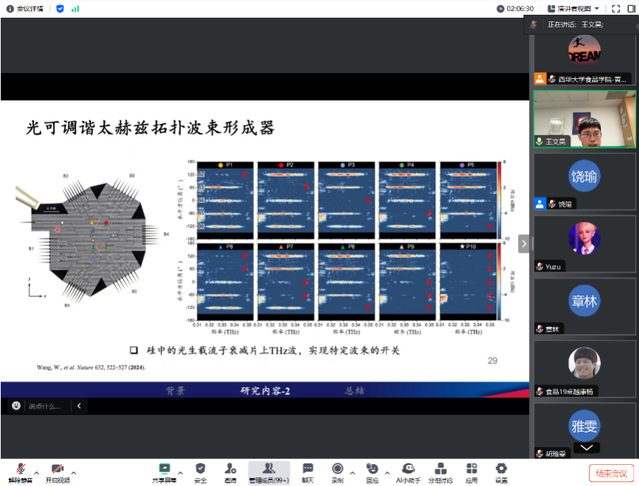Click the 邀请 invite icon
639x486 pixels.
[230, 468]
